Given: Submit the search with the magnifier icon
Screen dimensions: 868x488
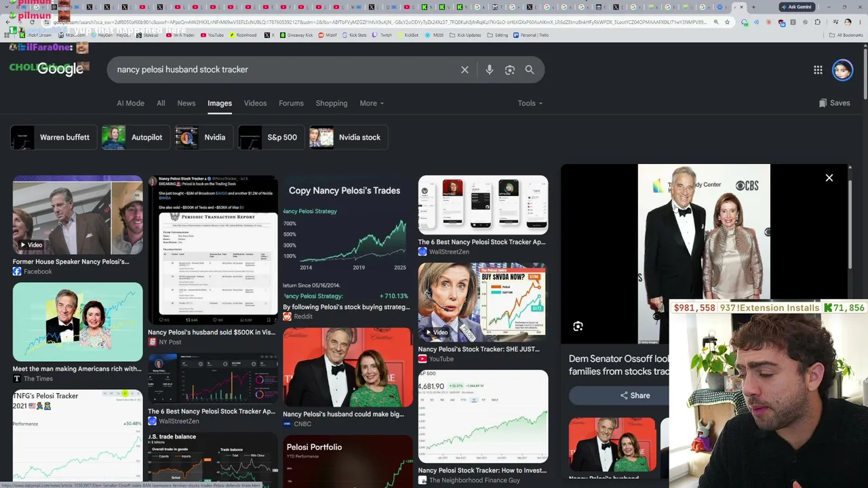Looking at the screenshot, I should click(530, 70).
